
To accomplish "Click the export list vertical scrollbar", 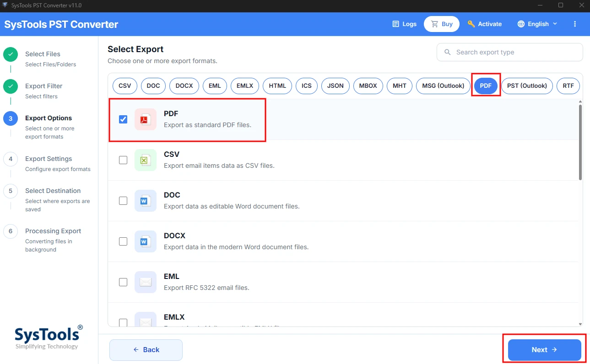I will pos(580,142).
